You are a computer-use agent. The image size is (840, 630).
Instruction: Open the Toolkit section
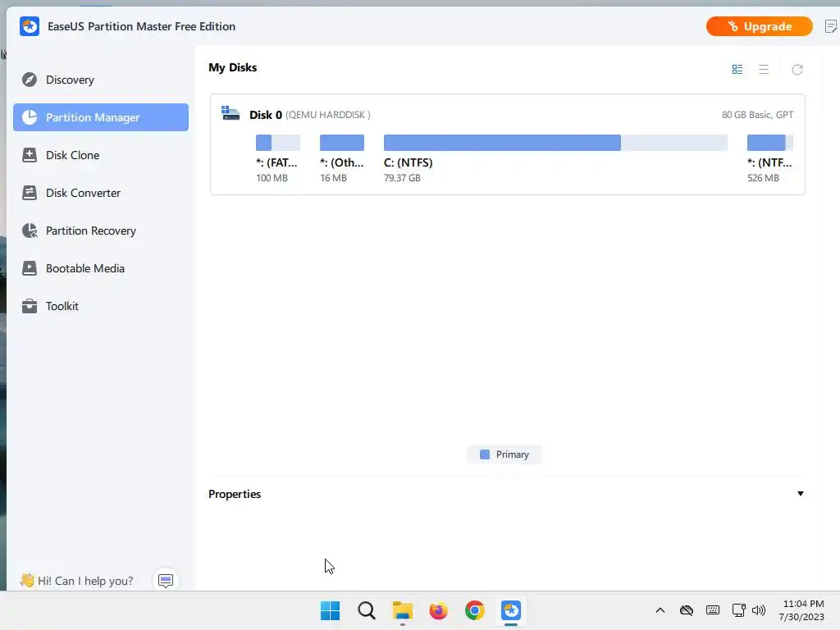[101, 307]
